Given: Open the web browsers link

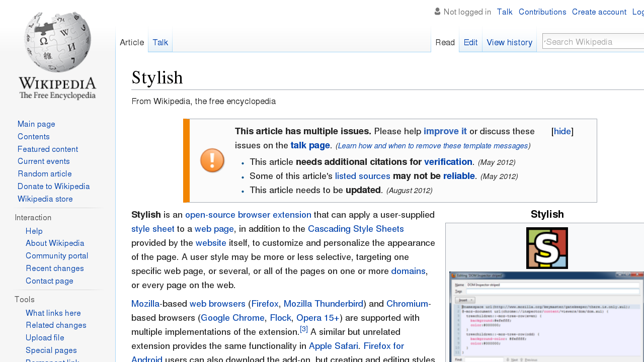Looking at the screenshot, I should [217, 304].
